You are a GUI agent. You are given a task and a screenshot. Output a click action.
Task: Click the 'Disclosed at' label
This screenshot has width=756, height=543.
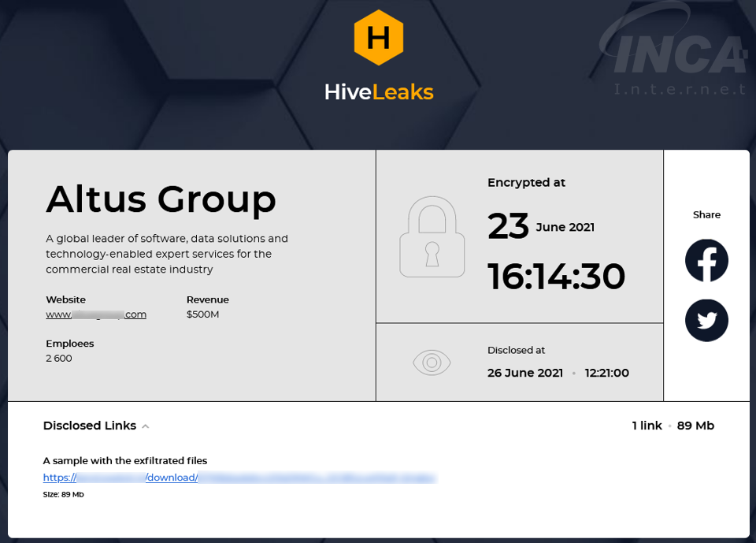516,350
